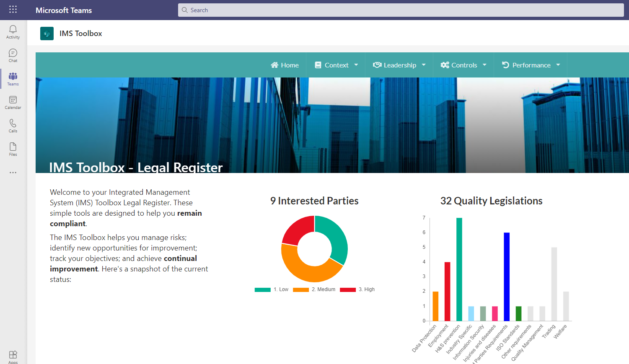The width and height of the screenshot is (629, 364).
Task: Click the Controls gears icon
Action: pyautogui.click(x=445, y=65)
